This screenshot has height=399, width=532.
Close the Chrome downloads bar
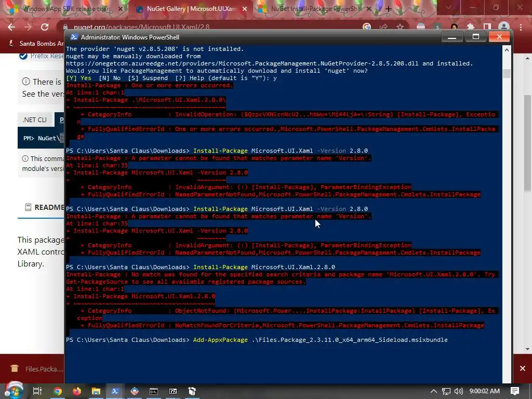[523, 368]
